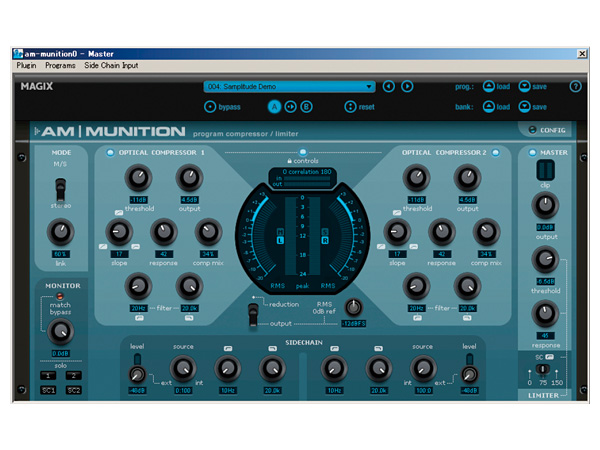
Task: Click the RMS 0dB ref knob
Action: click(354, 307)
